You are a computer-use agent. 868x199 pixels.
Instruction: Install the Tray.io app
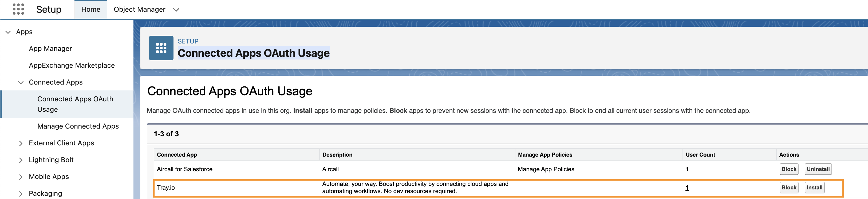click(814, 188)
